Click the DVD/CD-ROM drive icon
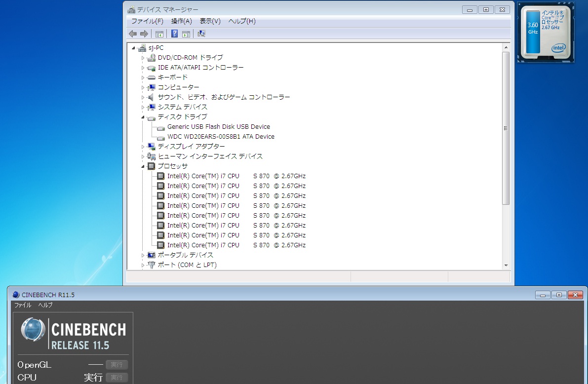Viewport: 588px width, 384px height. [152, 58]
